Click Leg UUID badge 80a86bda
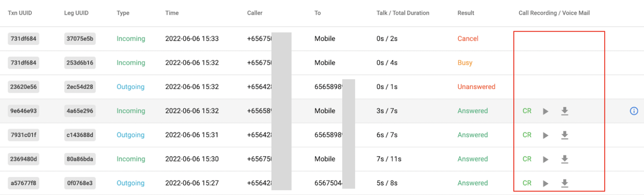This screenshot has width=644, height=195. (80, 159)
